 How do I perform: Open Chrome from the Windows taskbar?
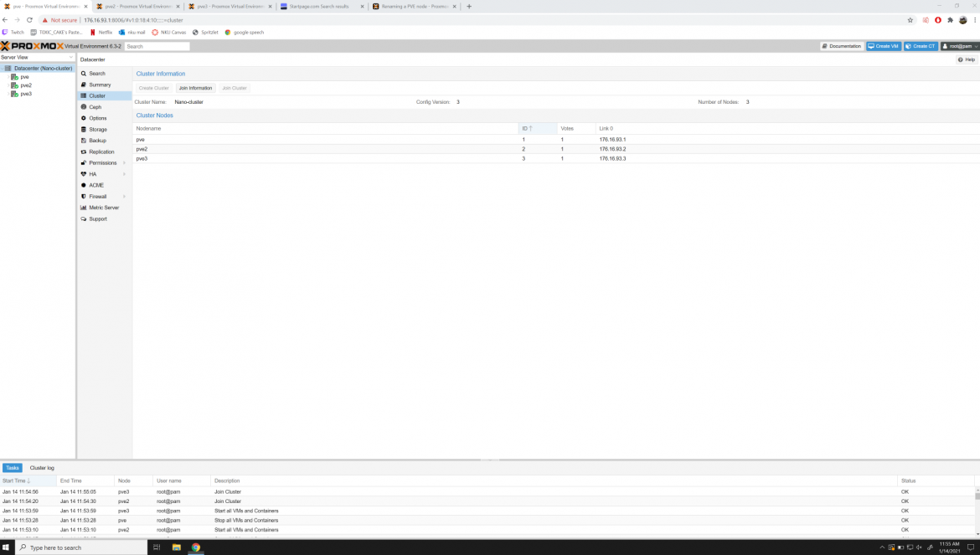[x=196, y=547]
